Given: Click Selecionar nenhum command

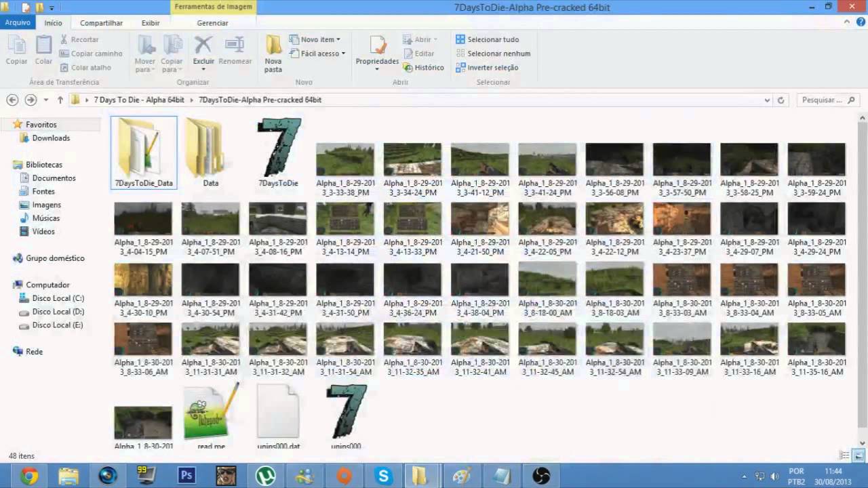Looking at the screenshot, I should (493, 54).
